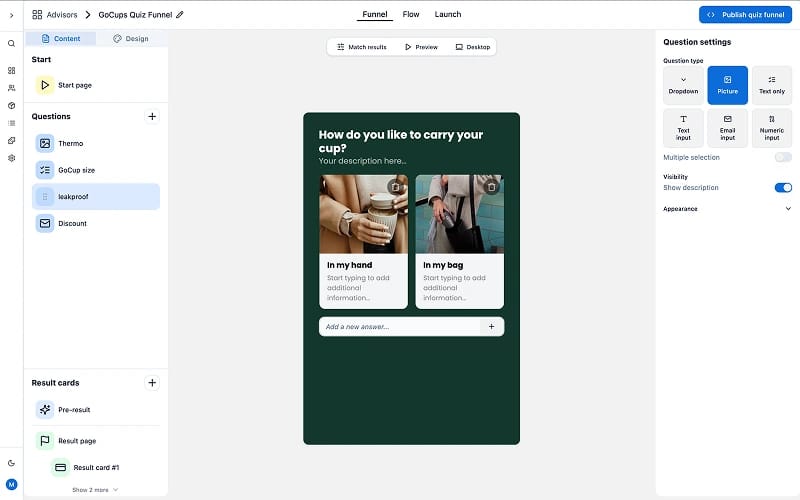Expand the Appearance section
The image size is (800, 500).
[x=727, y=209]
